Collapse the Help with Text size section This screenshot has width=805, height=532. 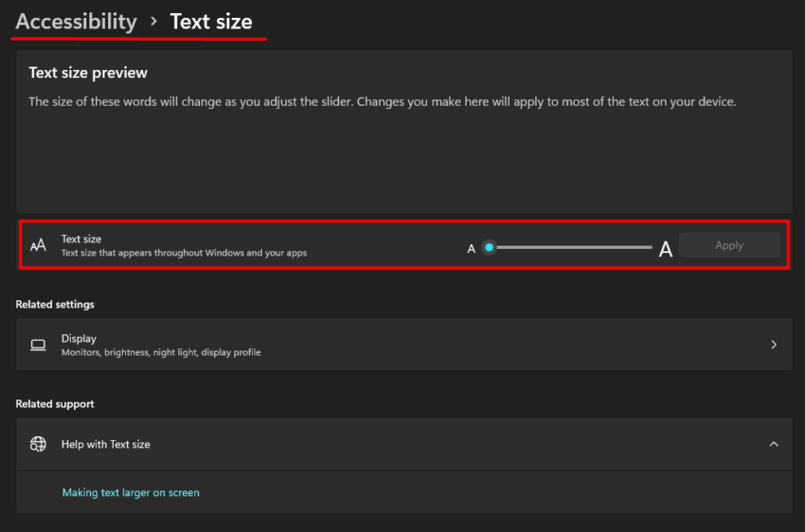point(774,444)
